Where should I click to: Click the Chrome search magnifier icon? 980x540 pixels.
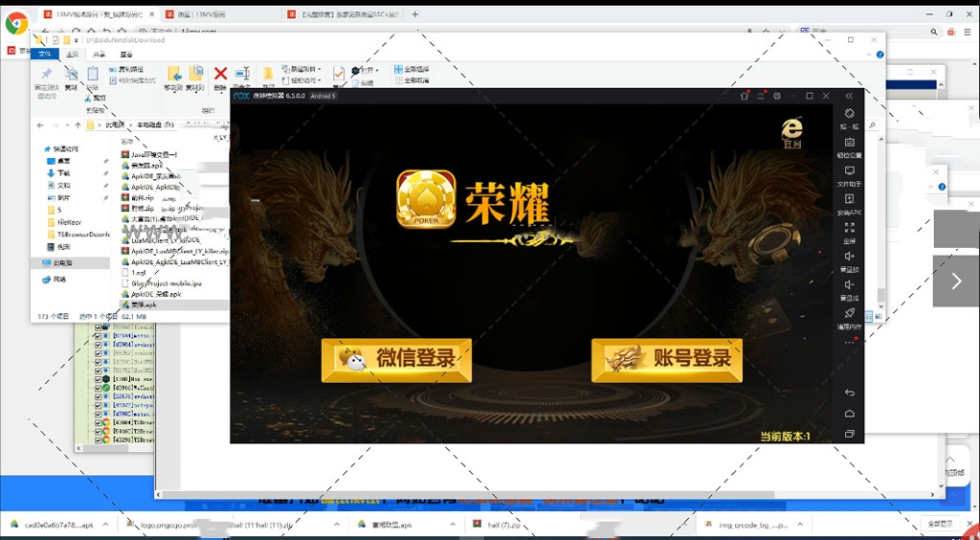934,32
